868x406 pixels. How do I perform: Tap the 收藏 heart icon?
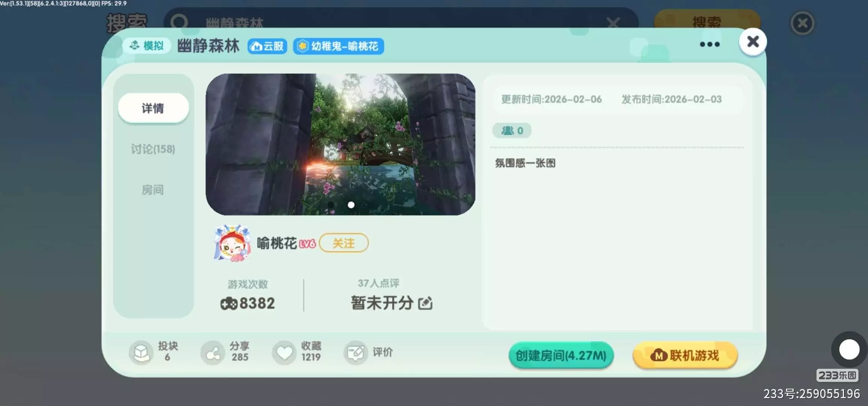tap(284, 353)
